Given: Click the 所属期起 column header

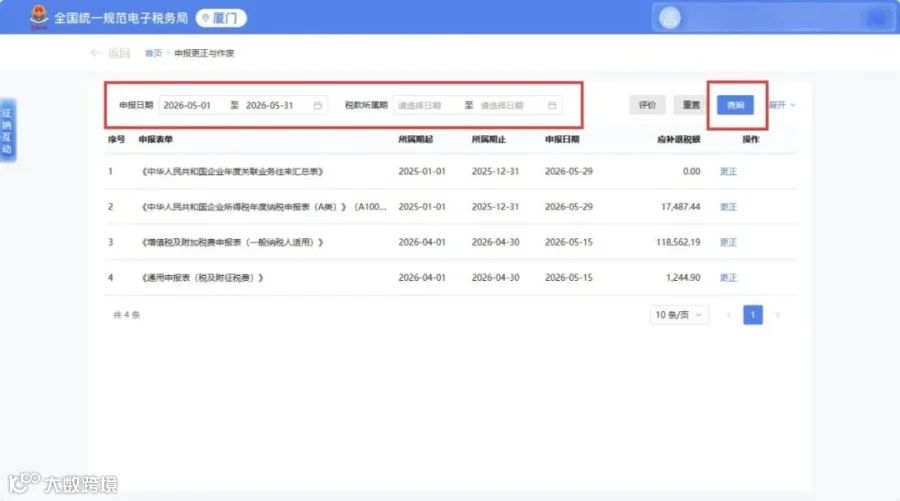Looking at the screenshot, I should (x=416, y=139).
